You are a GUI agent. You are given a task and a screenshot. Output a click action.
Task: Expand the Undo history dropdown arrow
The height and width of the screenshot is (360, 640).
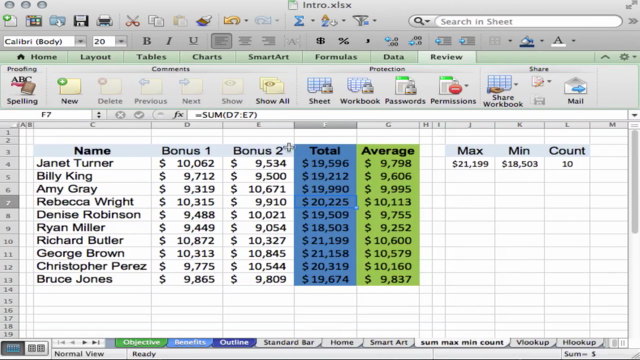246,21
